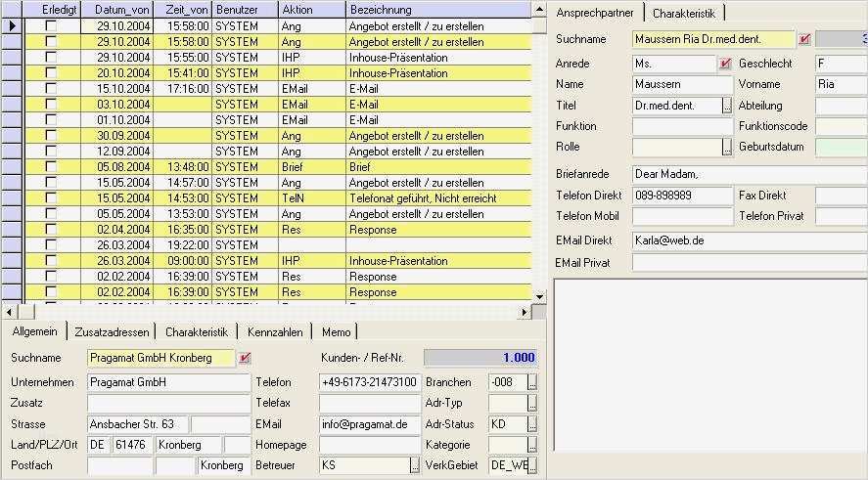Select the 'E-Mail' cell on 15.10.2004

pos(438,89)
